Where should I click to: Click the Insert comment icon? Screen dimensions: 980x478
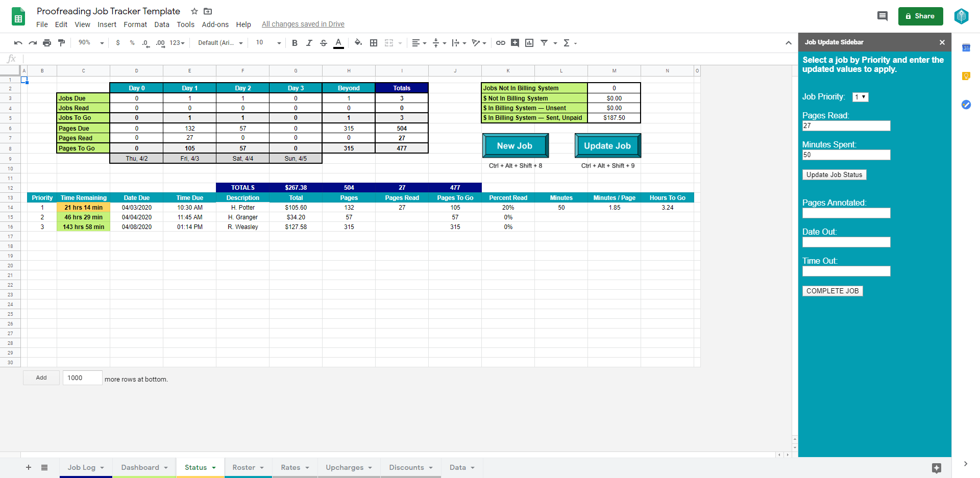click(x=515, y=43)
